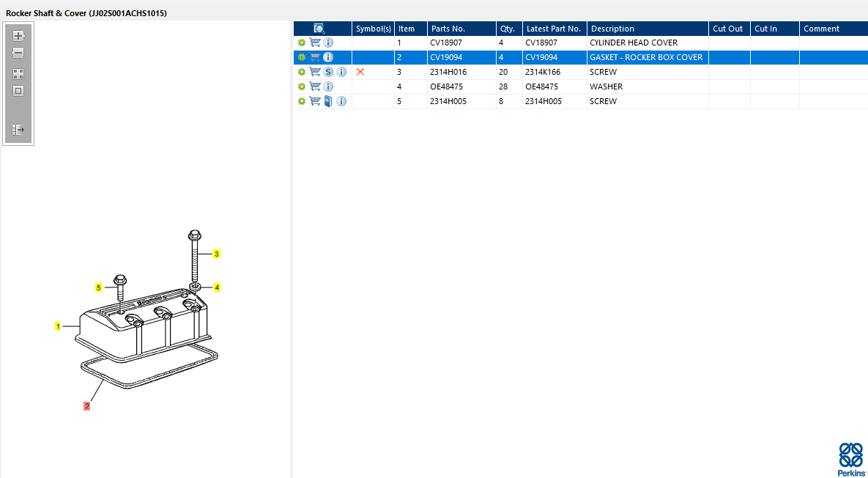Sort by Qty. column header
The height and width of the screenshot is (478, 868).
pos(509,29)
